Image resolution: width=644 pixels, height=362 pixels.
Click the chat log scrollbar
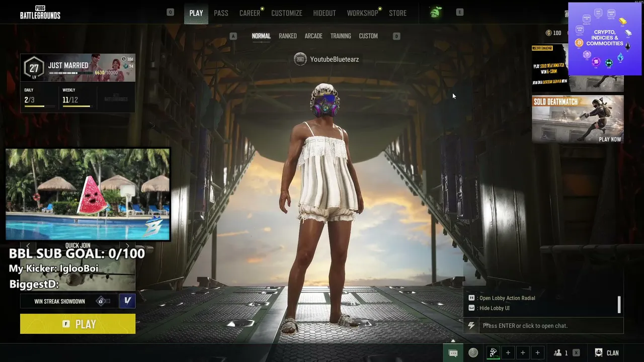pyautogui.click(x=619, y=304)
